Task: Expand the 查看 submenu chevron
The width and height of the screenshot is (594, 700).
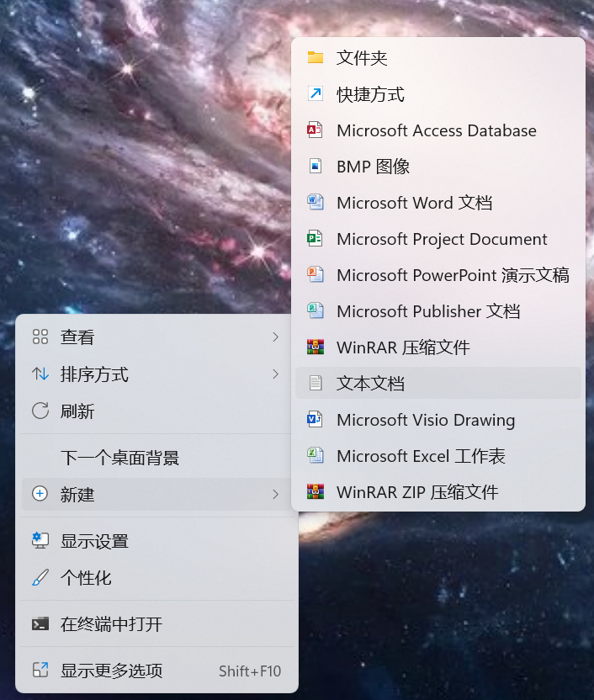Action: tap(275, 337)
